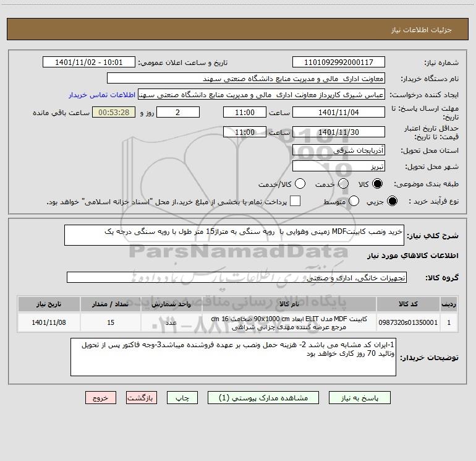Click the نام کالا column header
The image size is (476, 461).
coord(289,304)
